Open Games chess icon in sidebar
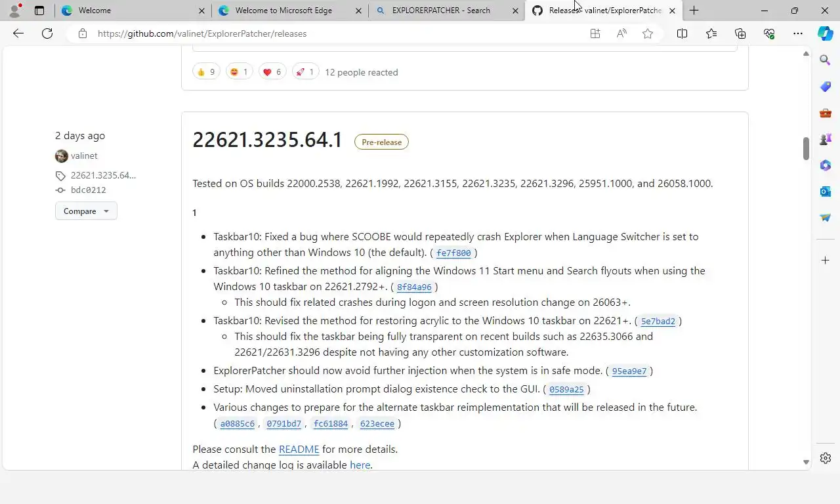 [x=826, y=139]
